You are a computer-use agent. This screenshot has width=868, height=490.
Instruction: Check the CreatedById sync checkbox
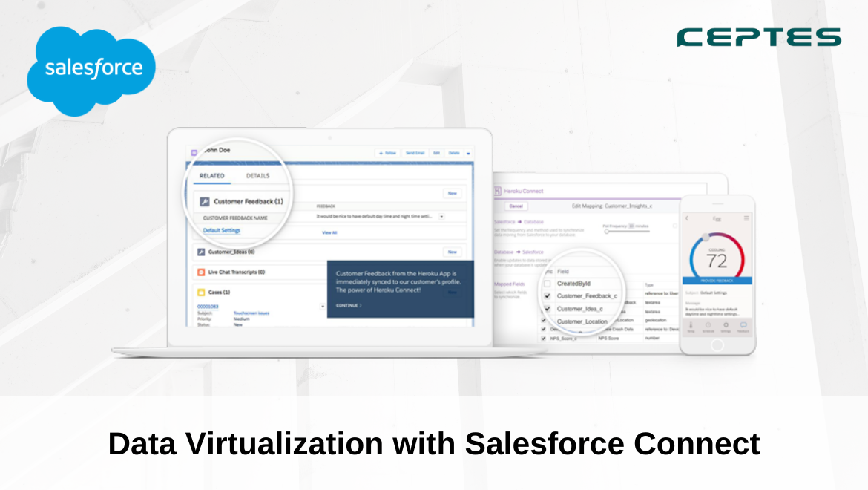tap(548, 284)
